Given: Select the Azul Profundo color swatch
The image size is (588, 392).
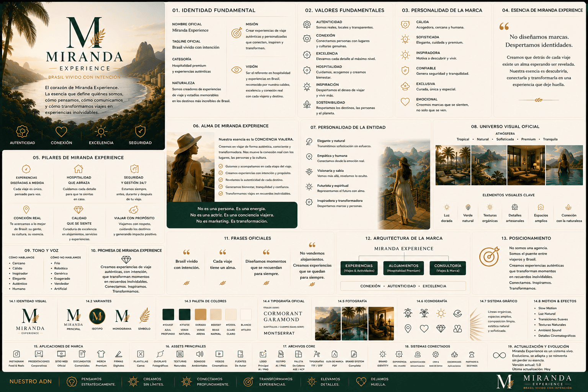Looking at the screenshot, I should (x=168, y=315).
